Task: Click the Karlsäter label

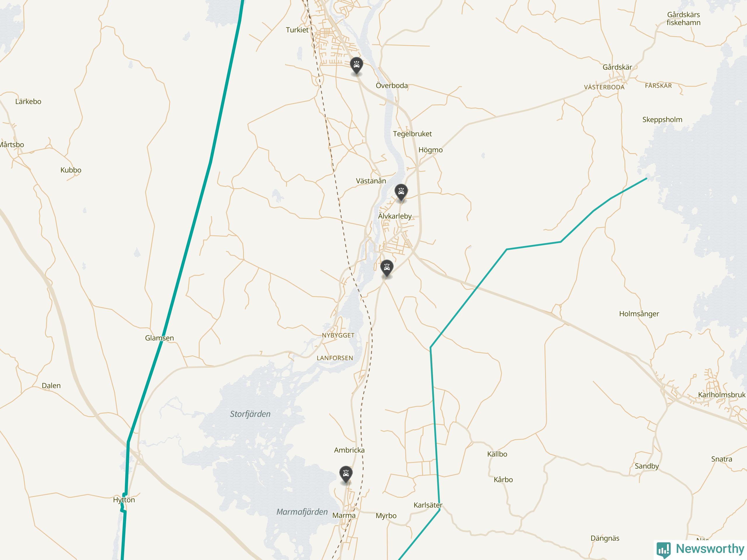Action: [428, 505]
